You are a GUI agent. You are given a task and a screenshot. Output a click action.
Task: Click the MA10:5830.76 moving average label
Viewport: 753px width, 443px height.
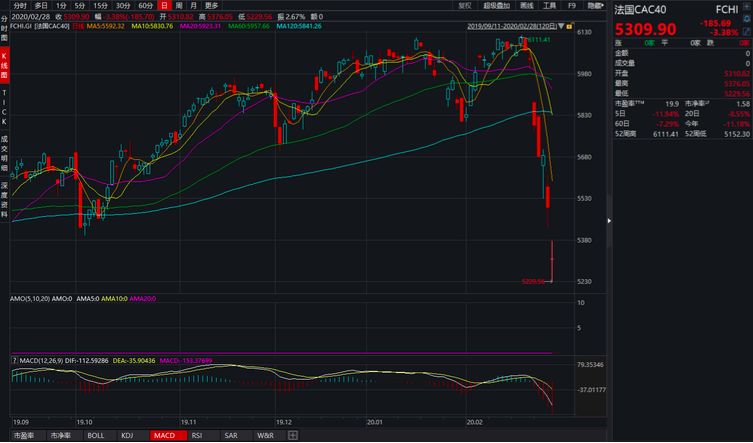click(x=152, y=26)
